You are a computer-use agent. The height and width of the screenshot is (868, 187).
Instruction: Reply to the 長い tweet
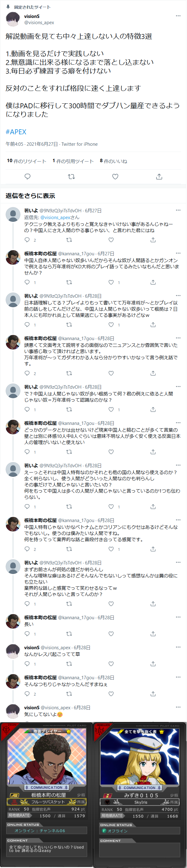tap(27, 633)
